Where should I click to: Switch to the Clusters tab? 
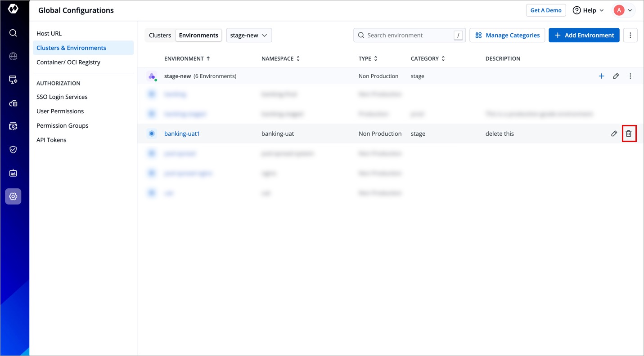(160, 35)
